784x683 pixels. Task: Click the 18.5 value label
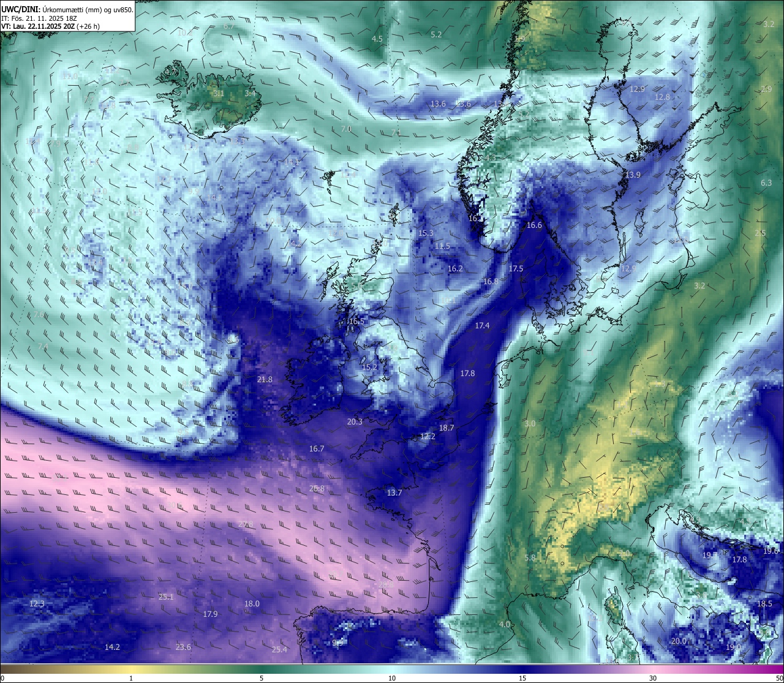tap(764, 603)
